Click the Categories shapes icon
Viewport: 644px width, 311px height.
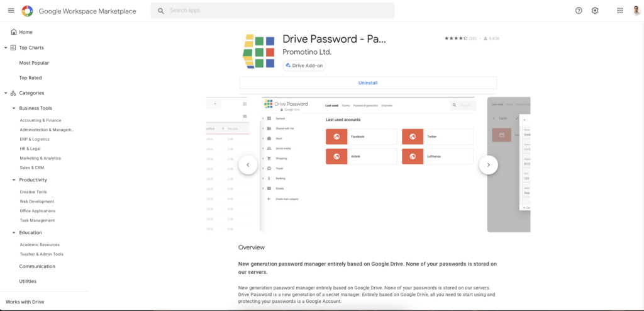coord(13,93)
